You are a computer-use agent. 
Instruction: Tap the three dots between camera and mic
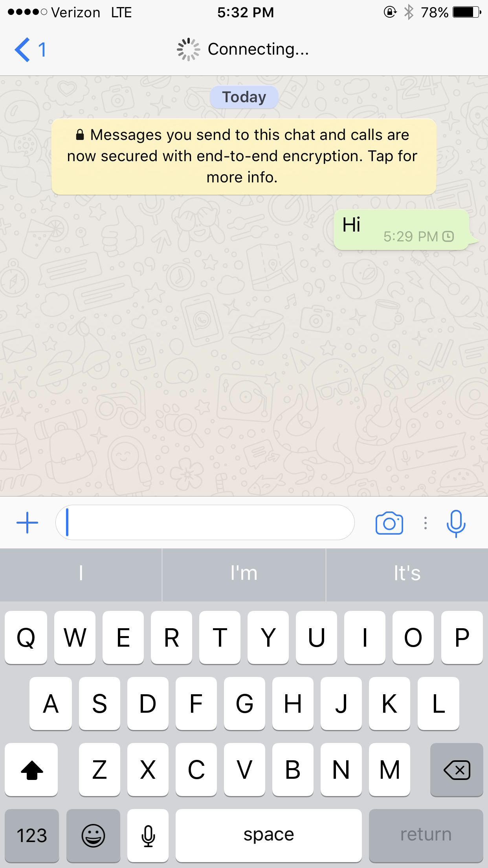pos(426,523)
